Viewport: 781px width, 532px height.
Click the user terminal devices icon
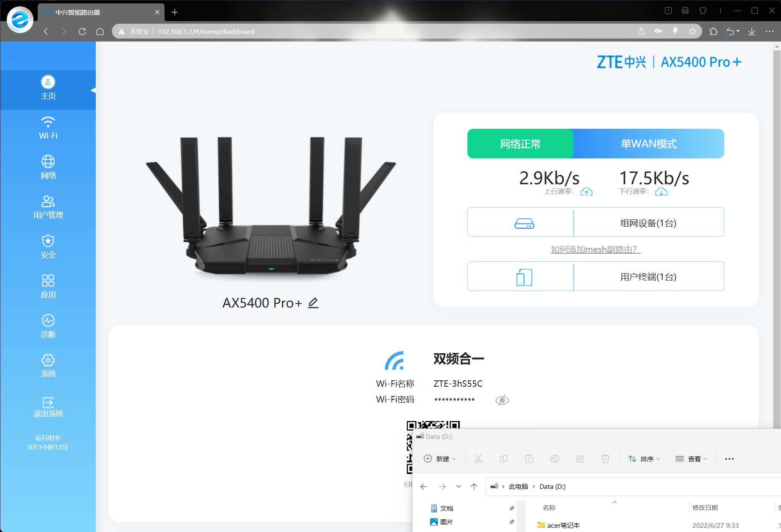click(x=524, y=277)
